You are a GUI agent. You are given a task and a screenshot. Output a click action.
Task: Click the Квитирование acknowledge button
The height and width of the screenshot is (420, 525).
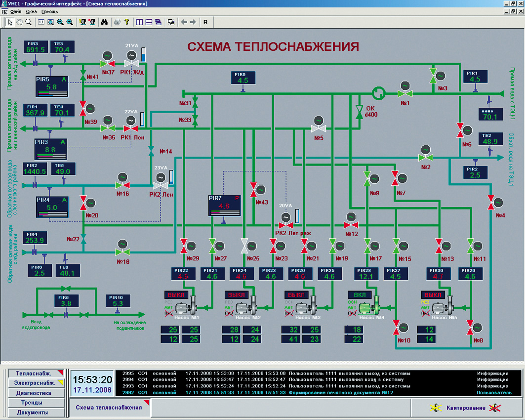pyautogui.click(x=466, y=408)
